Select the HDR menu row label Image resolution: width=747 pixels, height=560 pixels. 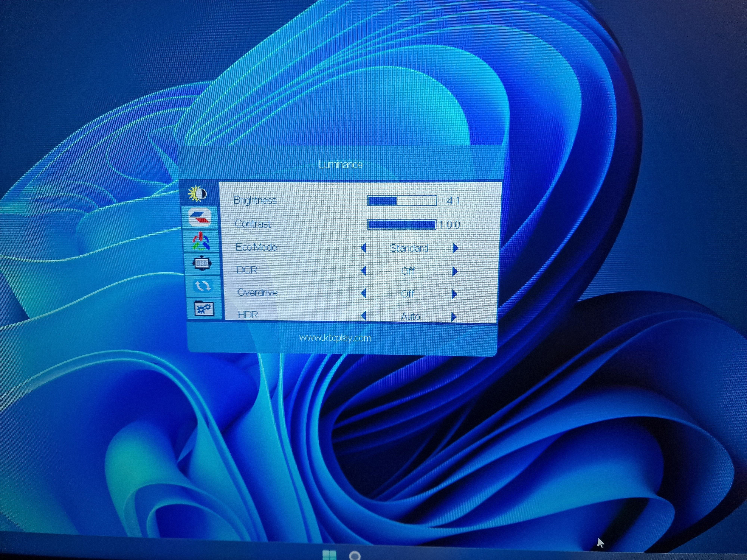(248, 315)
